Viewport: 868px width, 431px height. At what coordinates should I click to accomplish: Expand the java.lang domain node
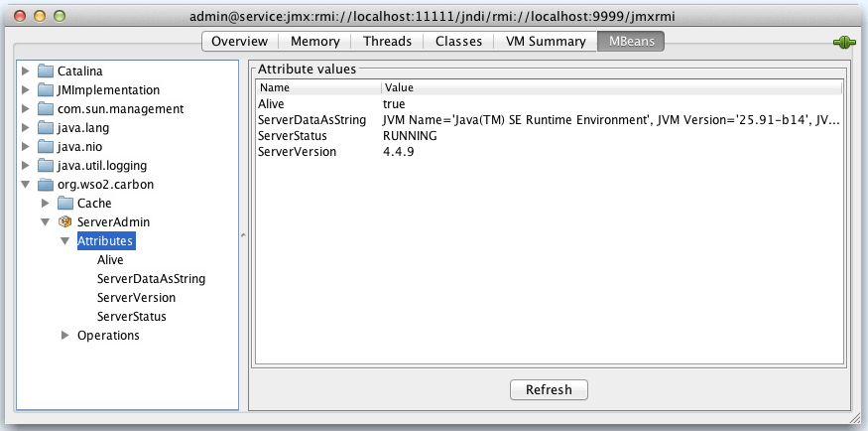(x=25, y=128)
